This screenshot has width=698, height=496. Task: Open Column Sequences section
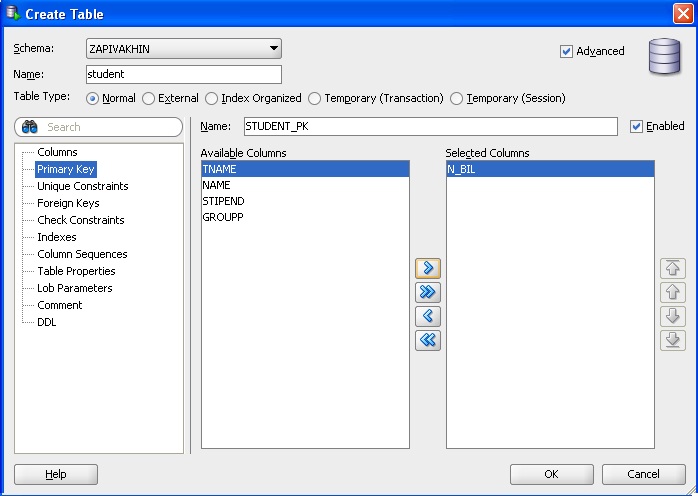82,254
